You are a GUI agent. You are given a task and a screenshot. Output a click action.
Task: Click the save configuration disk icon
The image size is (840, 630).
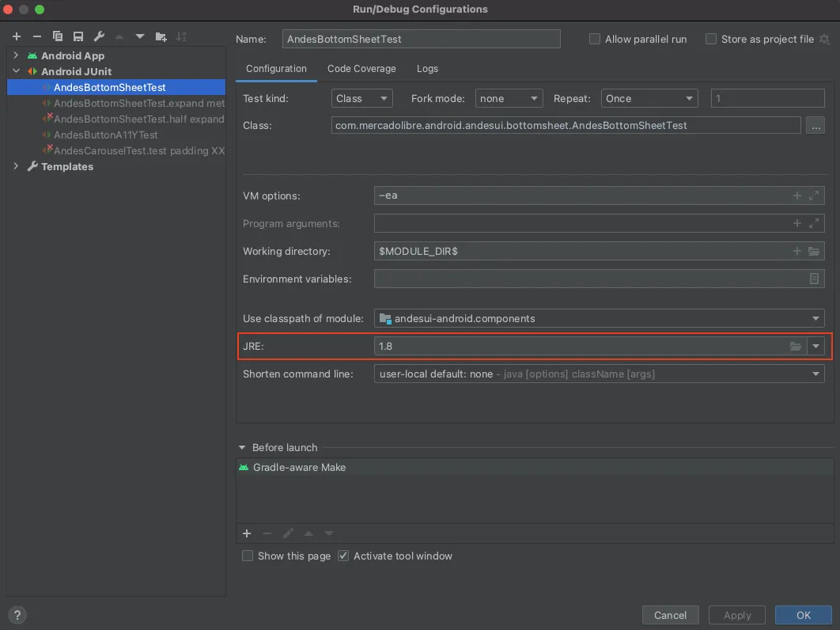pyautogui.click(x=78, y=36)
